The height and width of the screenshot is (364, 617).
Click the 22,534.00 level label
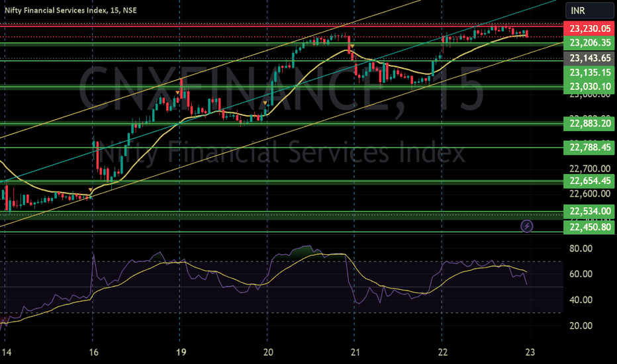589,211
